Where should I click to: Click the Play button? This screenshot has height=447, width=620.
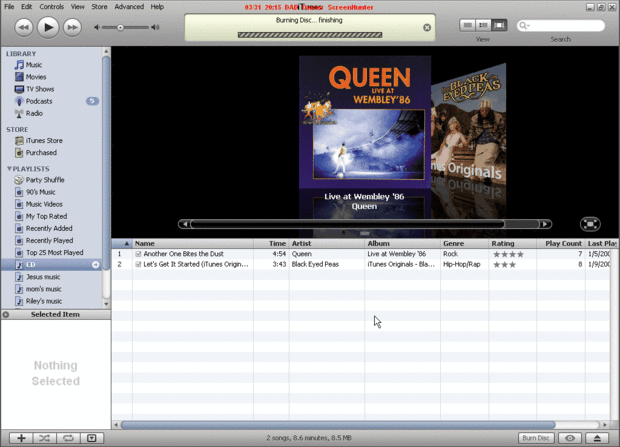[48, 27]
